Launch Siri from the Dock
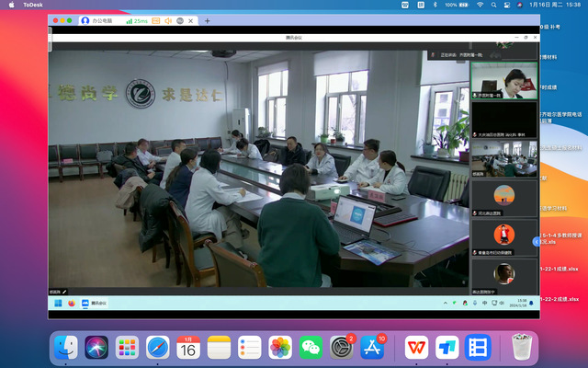Screen dimensions: 588x368 click(96, 347)
